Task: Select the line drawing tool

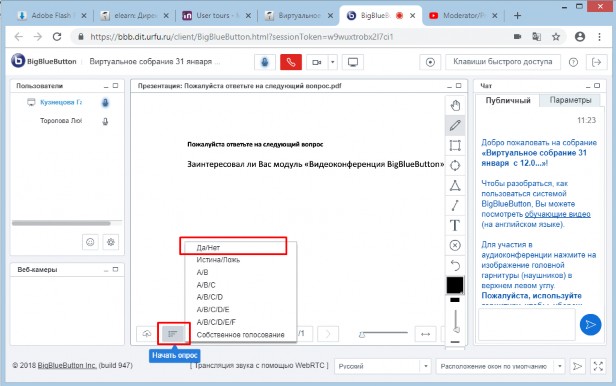Action: pos(455,205)
